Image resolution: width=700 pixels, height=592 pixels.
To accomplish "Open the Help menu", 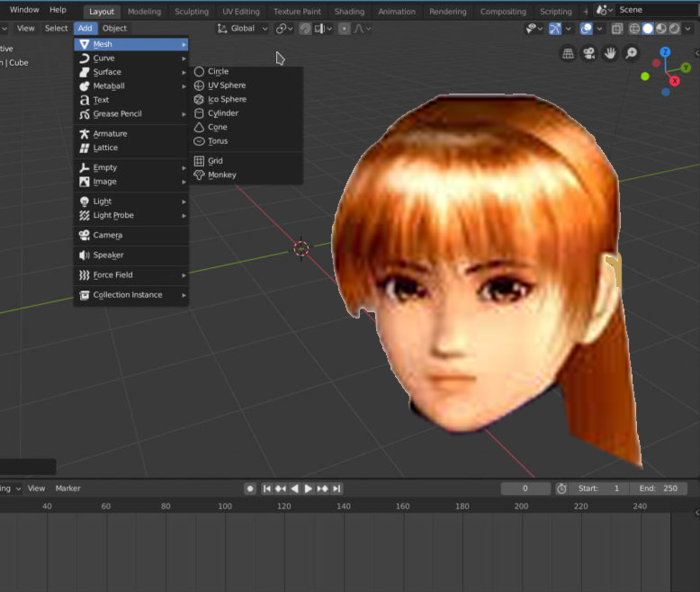I will click(58, 9).
